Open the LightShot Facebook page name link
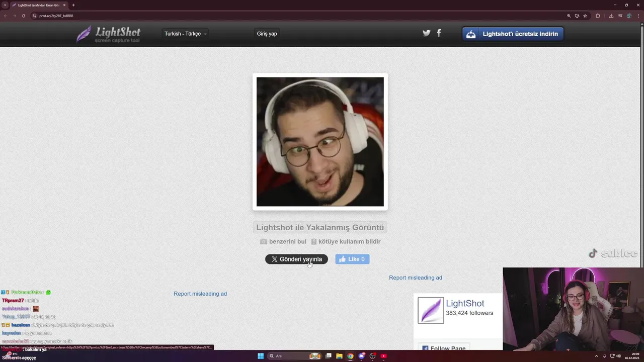This screenshot has width=644, height=362. [x=465, y=303]
